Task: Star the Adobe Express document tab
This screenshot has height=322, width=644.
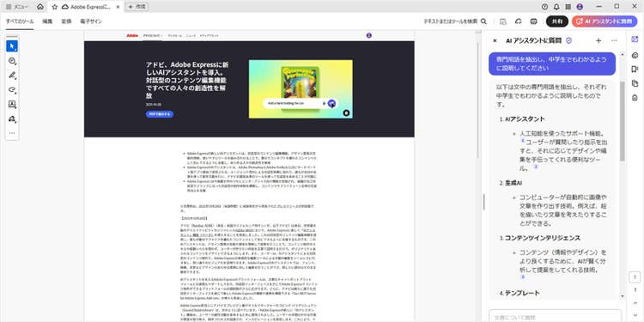Action: (55, 7)
